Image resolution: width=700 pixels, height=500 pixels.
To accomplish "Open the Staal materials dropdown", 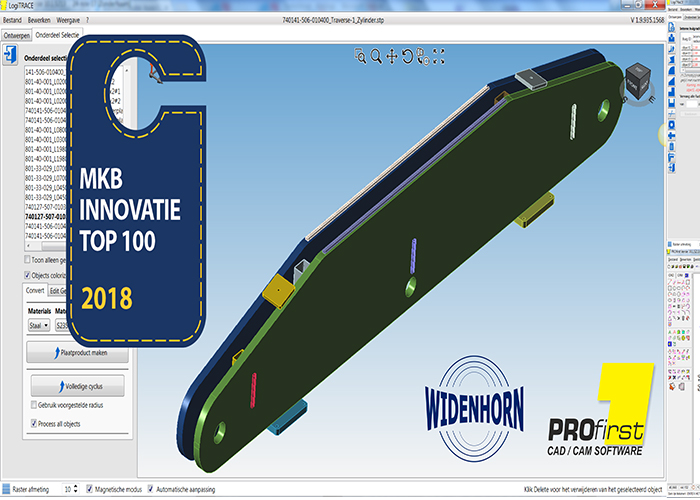I will click(39, 325).
